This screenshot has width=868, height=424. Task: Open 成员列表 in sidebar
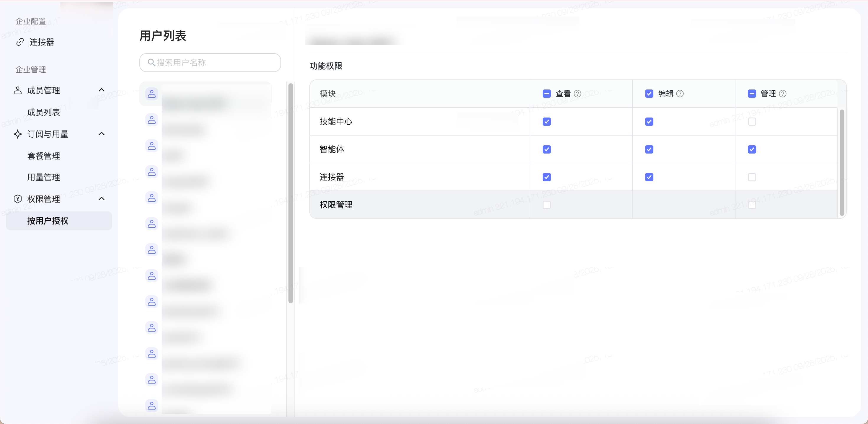43,112
